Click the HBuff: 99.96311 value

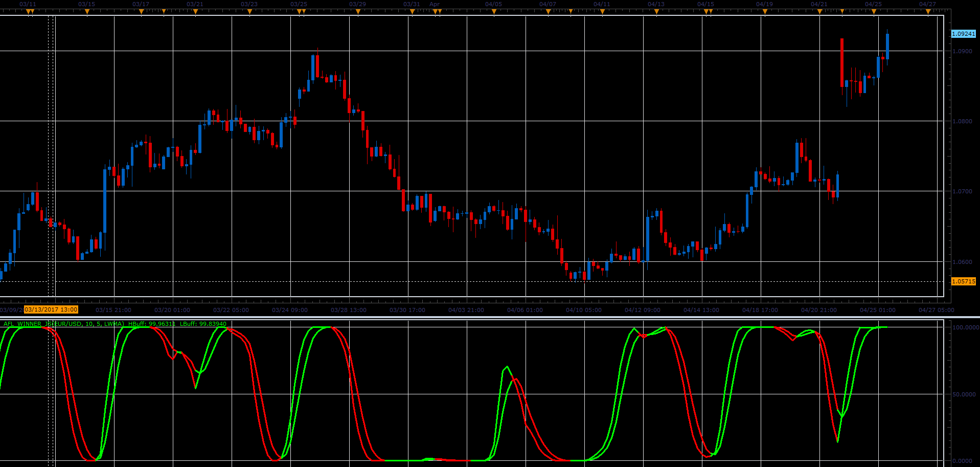point(152,324)
